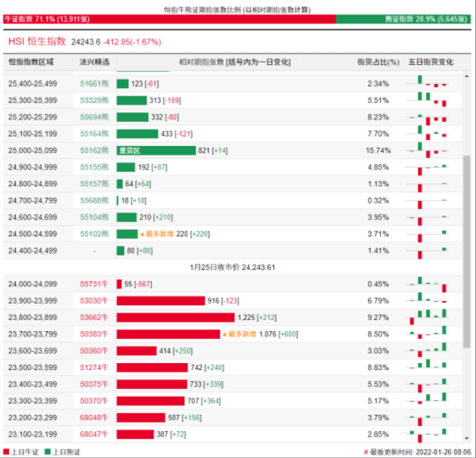Open warrant link 53662牛

(94, 318)
